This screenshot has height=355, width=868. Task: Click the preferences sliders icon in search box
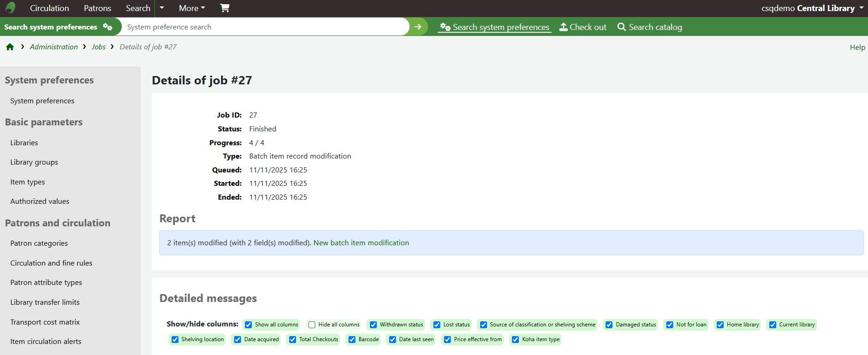(x=107, y=27)
